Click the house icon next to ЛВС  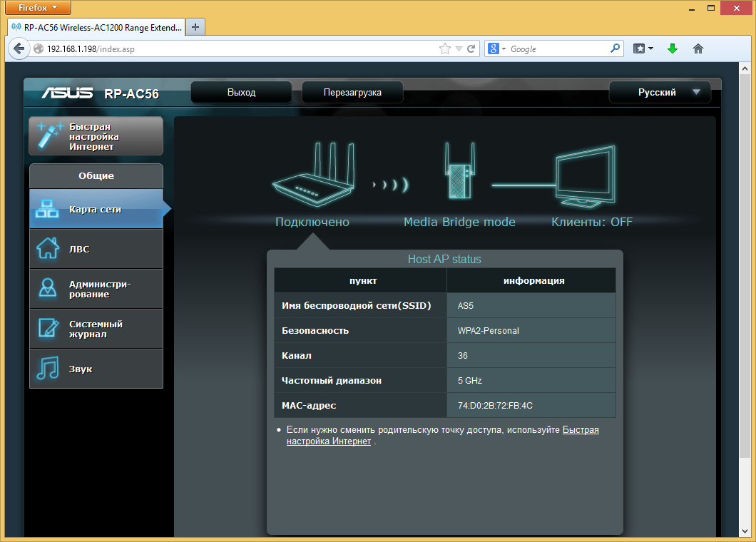click(48, 248)
